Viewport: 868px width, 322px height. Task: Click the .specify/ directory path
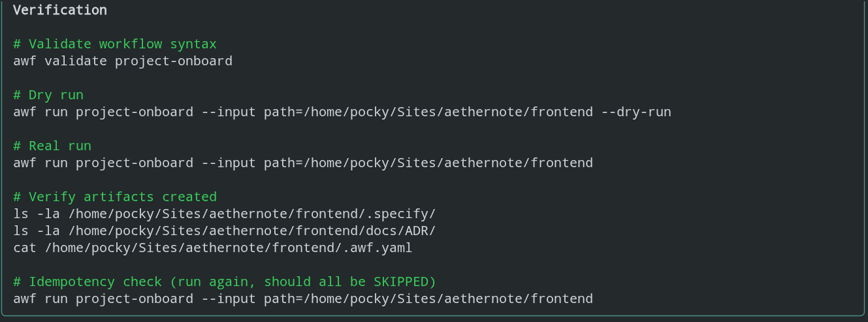tap(405, 214)
